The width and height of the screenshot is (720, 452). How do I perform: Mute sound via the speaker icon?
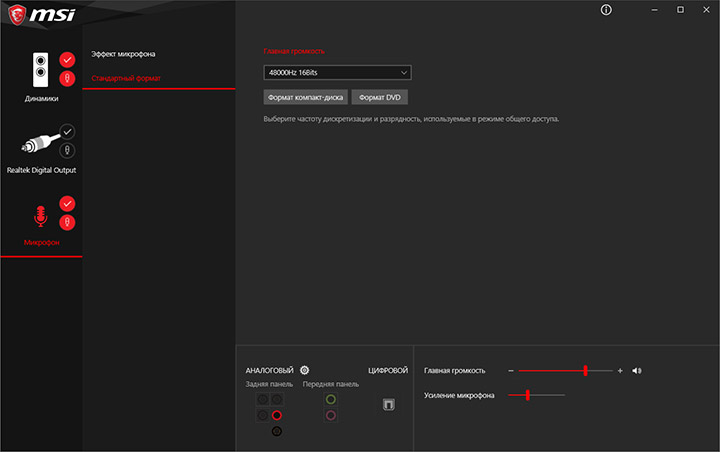click(636, 371)
